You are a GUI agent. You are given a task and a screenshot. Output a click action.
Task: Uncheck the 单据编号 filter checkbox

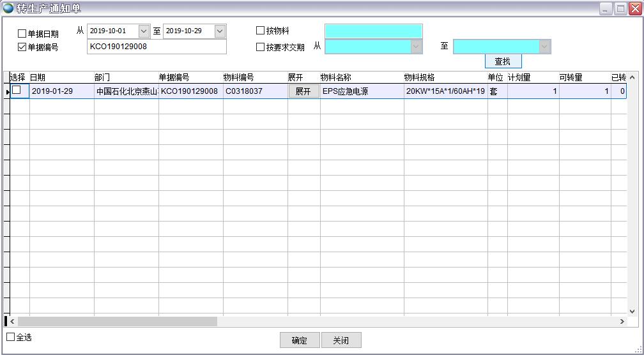pyautogui.click(x=22, y=47)
